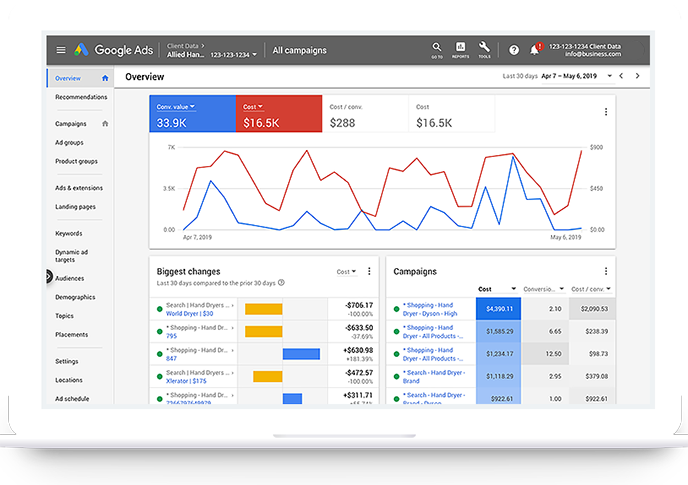Click the grey Cost $16.5K metric card
Image resolution: width=688 pixels, height=485 pixels.
click(x=452, y=114)
